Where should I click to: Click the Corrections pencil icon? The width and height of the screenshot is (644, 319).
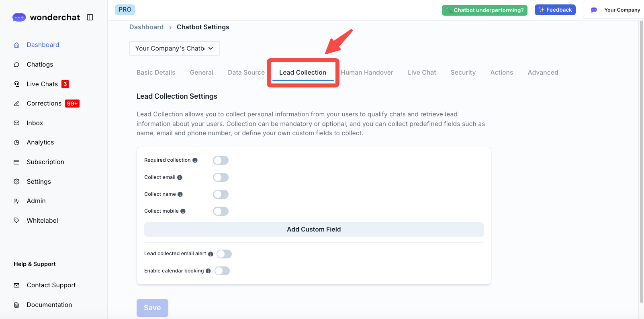[16, 104]
